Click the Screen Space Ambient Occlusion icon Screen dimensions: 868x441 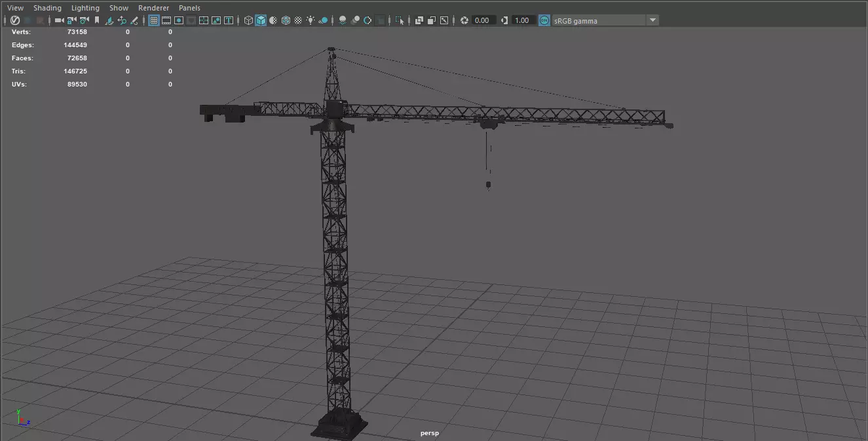click(x=343, y=20)
